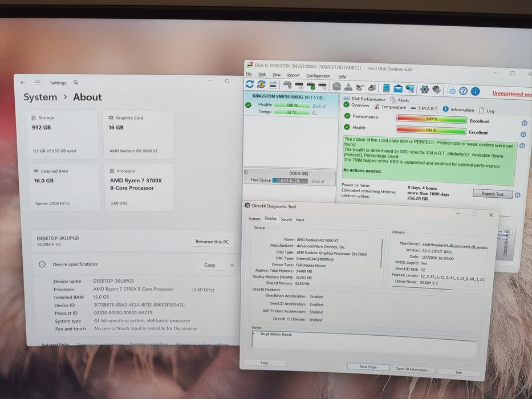Click the Lifetime writes value 356.20 GB

pyautogui.click(x=417, y=198)
